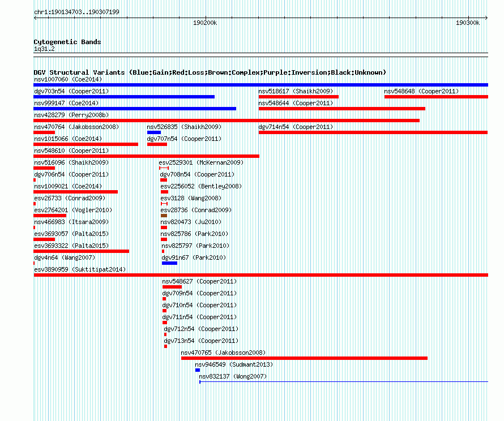Click nsv1015066 (Coe2014) variant label

68,139
